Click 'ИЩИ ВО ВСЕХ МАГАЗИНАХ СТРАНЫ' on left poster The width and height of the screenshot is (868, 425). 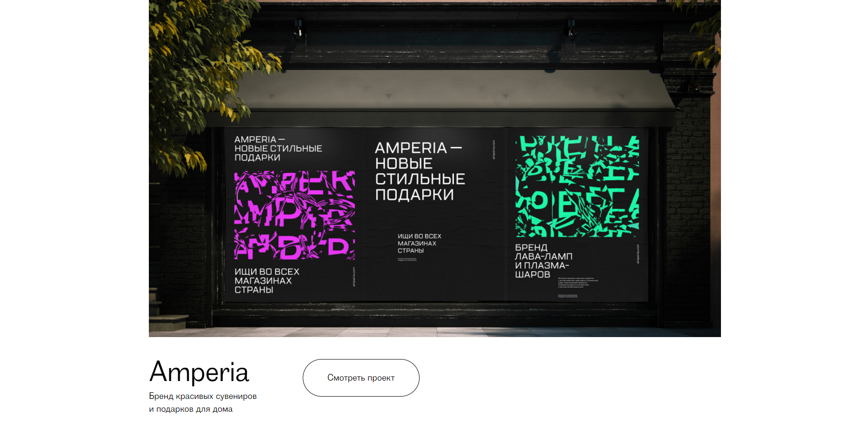(267, 281)
